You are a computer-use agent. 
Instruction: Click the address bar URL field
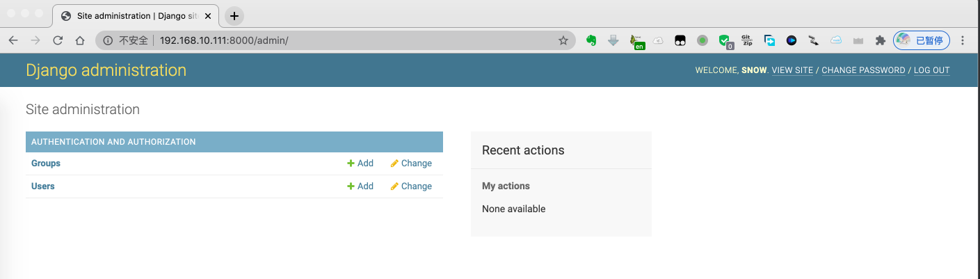[348, 40]
